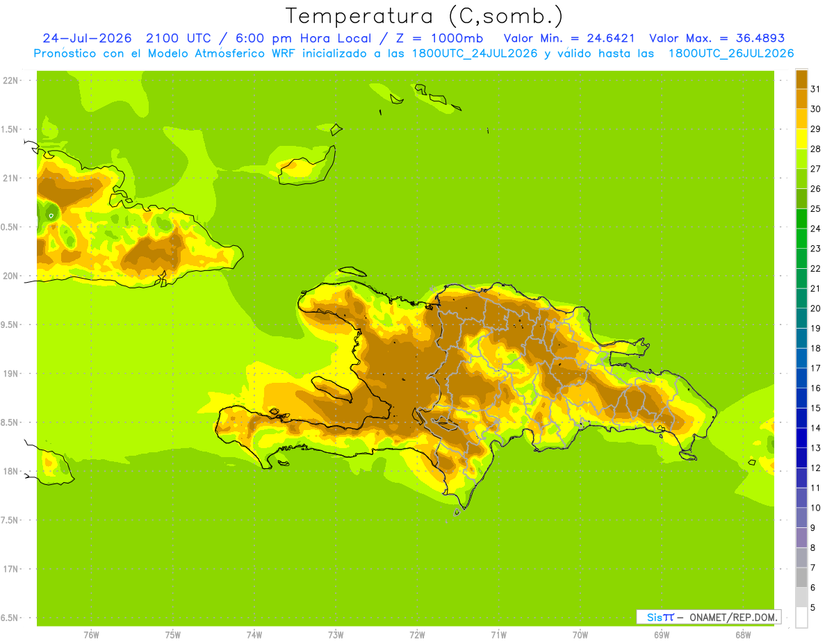The width and height of the screenshot is (834, 644).
Task: Click the legend value "25"
Action: click(x=816, y=208)
